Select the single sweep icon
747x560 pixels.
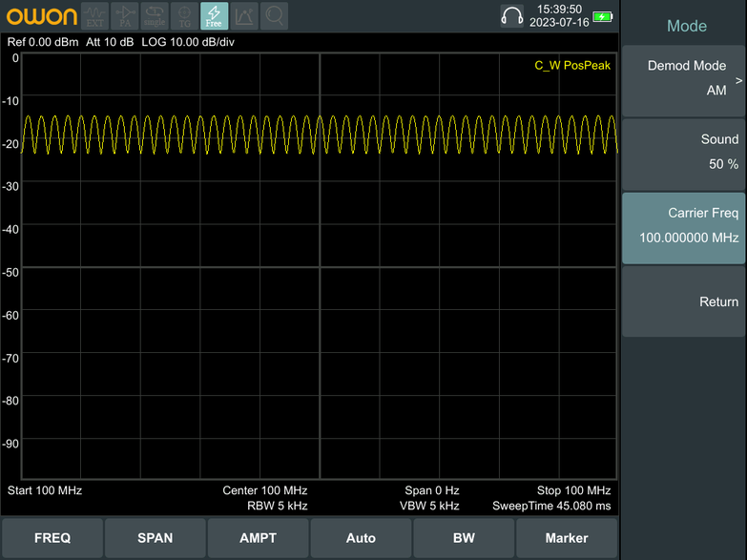coord(155,16)
